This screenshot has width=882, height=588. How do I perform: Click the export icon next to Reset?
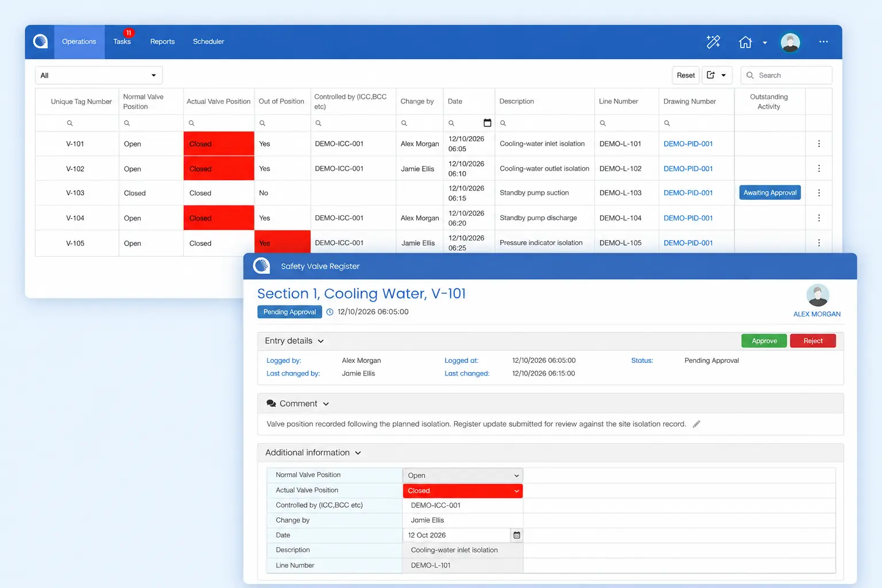click(711, 75)
